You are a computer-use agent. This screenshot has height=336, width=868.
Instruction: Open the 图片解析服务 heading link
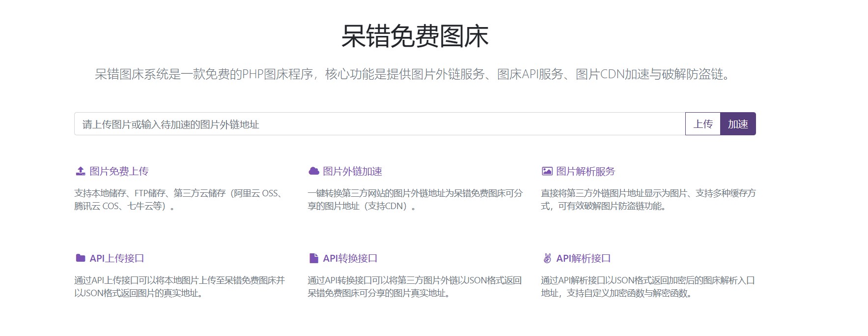coord(586,171)
